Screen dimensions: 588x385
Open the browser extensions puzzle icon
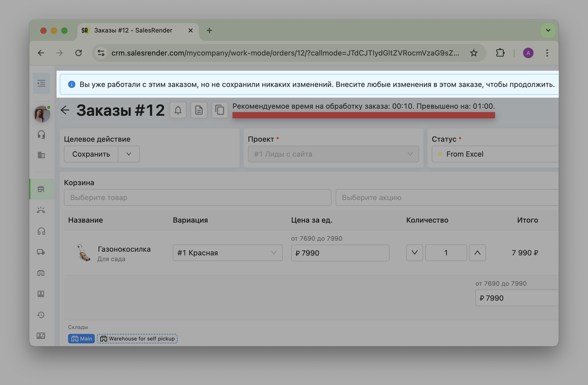tap(500, 53)
